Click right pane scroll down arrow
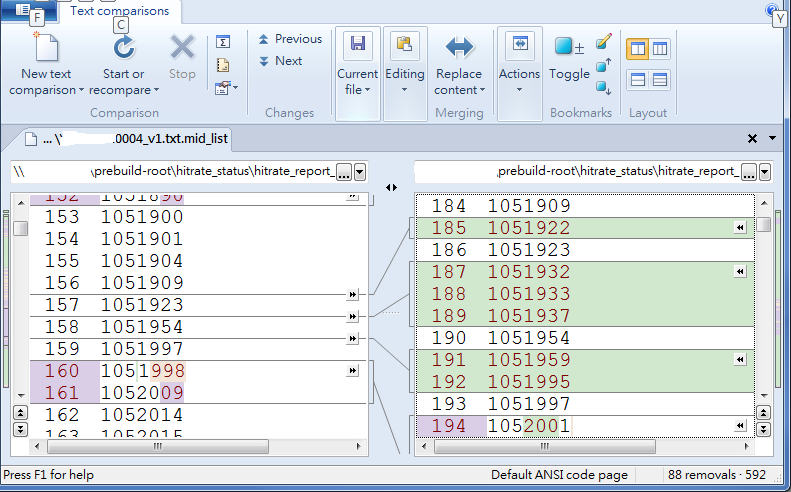Image resolution: width=791 pixels, height=492 pixels. coord(764,396)
